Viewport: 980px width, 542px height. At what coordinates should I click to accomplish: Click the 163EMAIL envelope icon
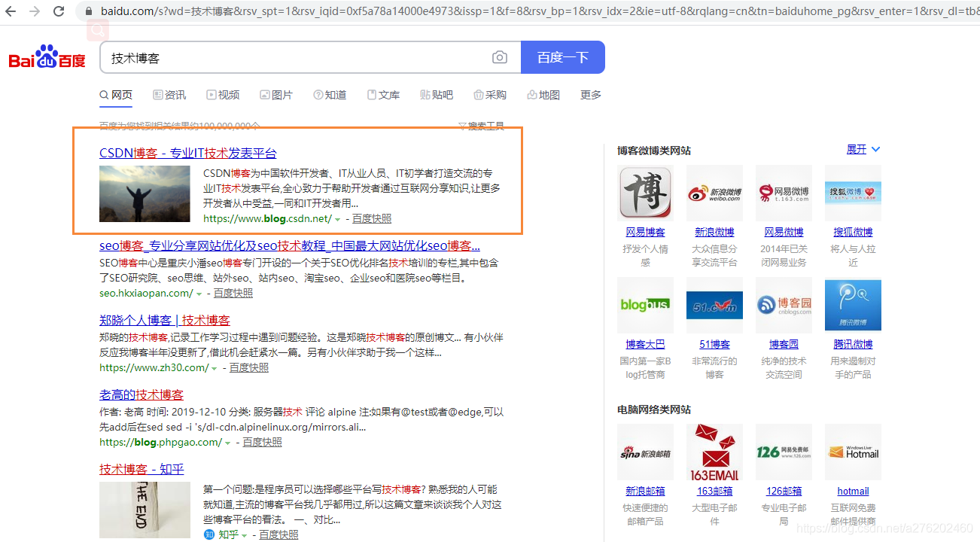coord(714,452)
